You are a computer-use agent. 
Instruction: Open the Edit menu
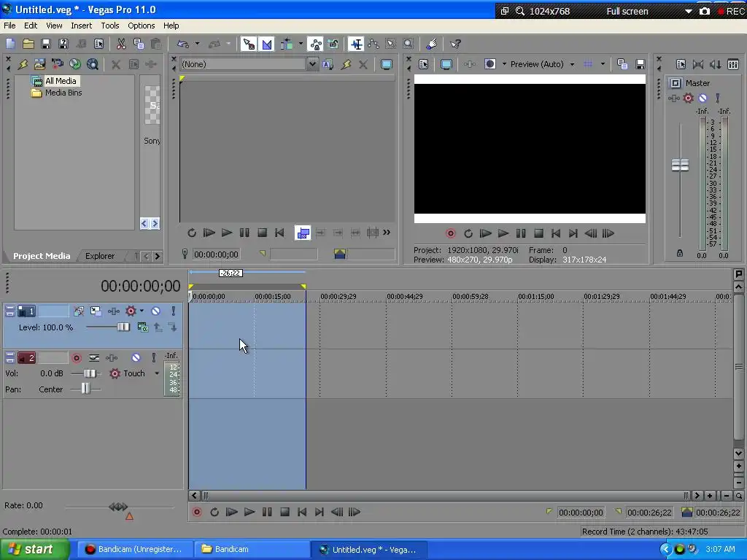[x=31, y=26]
